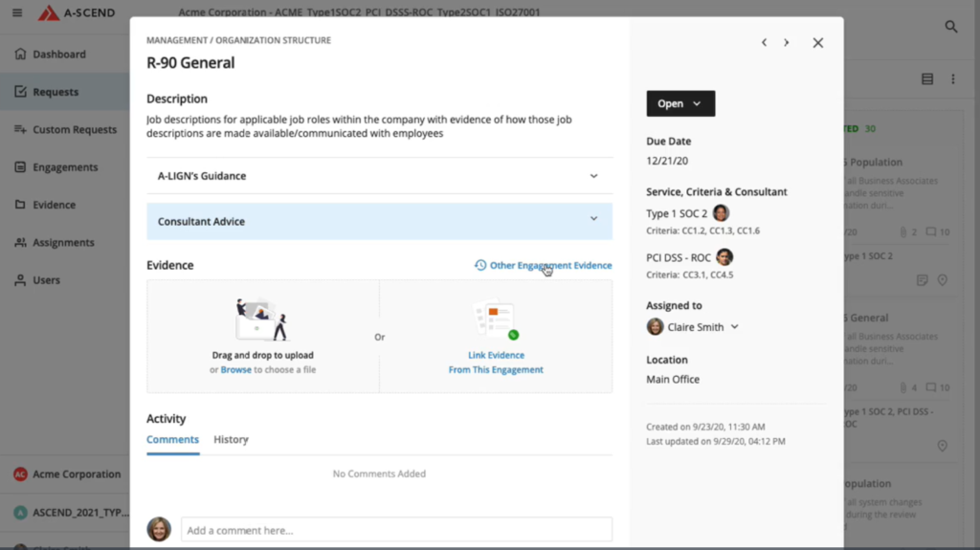Close the R-90 General dialog
This screenshot has height=550, width=980.
click(817, 42)
